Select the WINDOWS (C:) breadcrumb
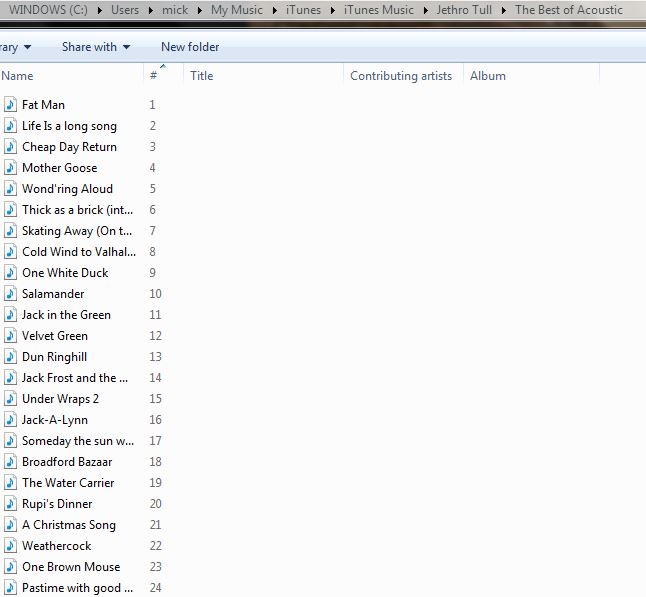646x597 pixels. (x=48, y=10)
